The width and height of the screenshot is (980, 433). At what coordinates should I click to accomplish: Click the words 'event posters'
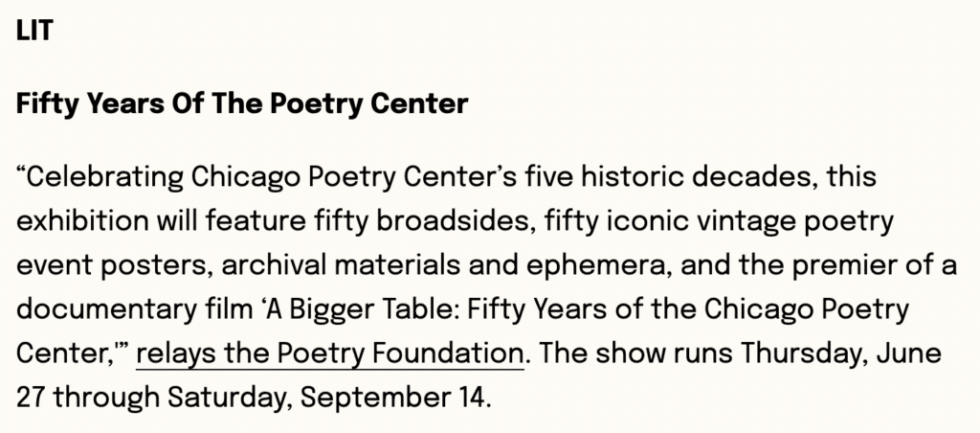pyautogui.click(x=111, y=266)
